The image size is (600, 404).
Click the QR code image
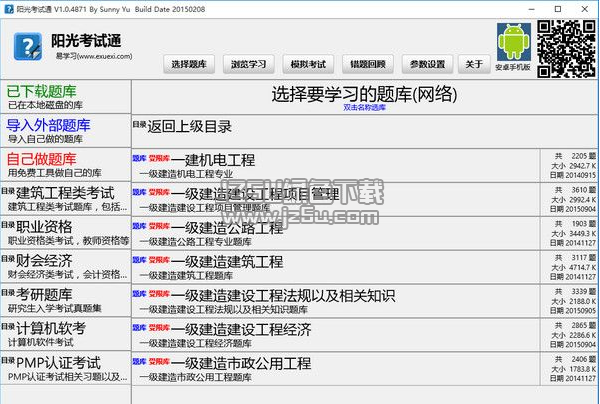566,49
